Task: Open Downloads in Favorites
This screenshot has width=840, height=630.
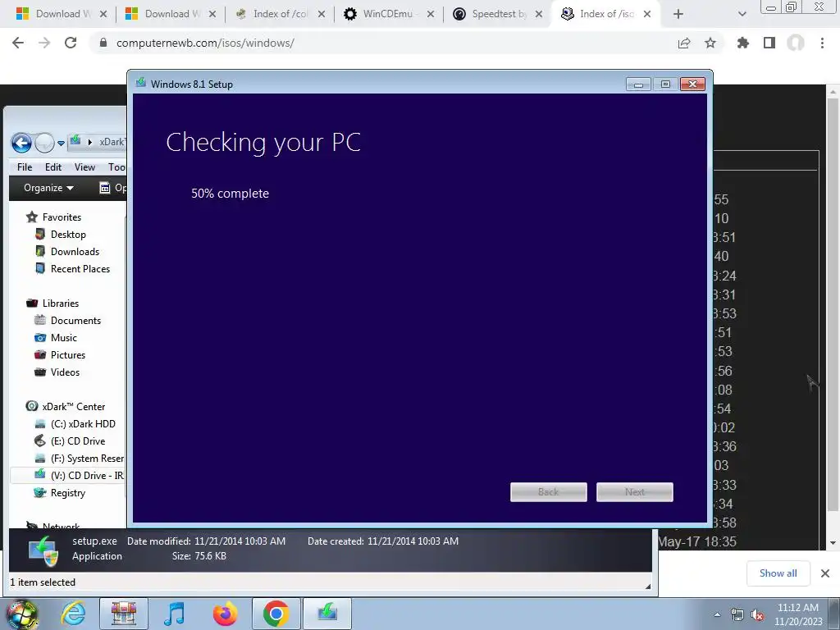Action: coord(75,251)
